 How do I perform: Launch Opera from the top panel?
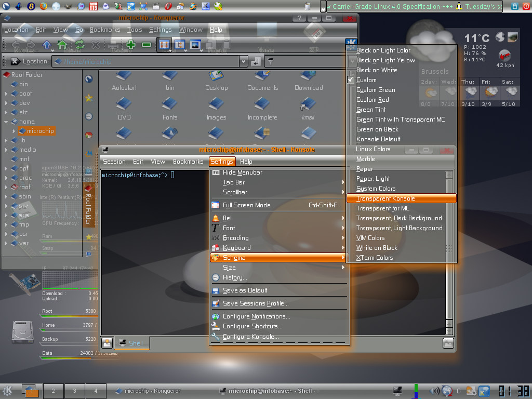(x=168, y=6)
